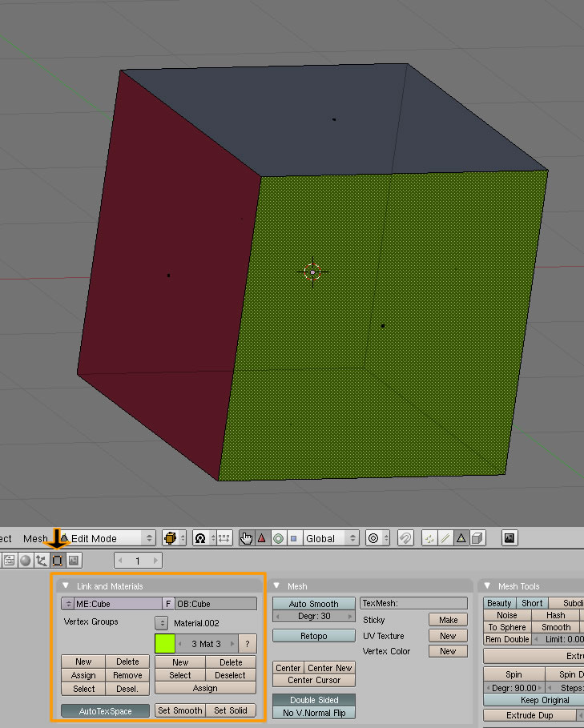Open the viewport draw type selector
Image resolution: width=584 pixels, height=728 pixels.
174,538
